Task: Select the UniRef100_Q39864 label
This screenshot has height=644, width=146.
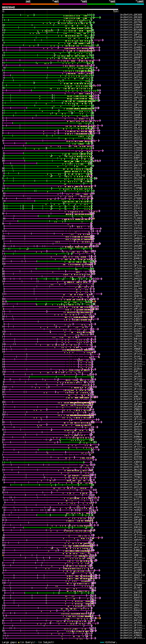Action: pyautogui.click(x=131, y=25)
